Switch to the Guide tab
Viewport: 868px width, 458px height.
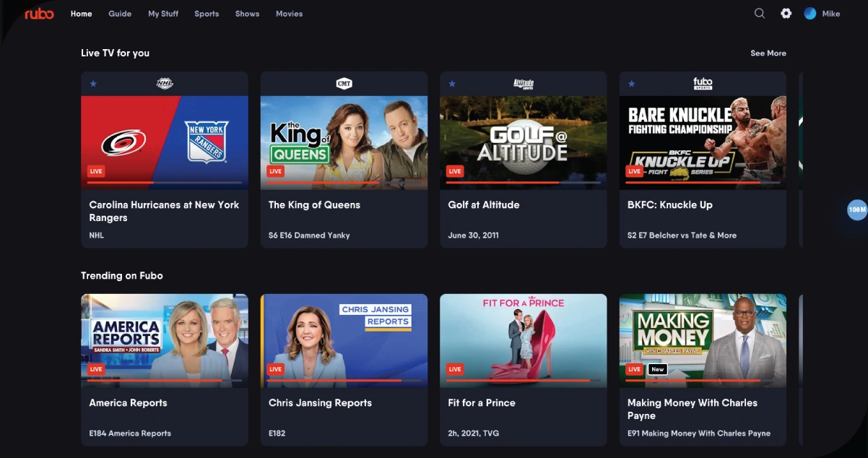point(120,13)
